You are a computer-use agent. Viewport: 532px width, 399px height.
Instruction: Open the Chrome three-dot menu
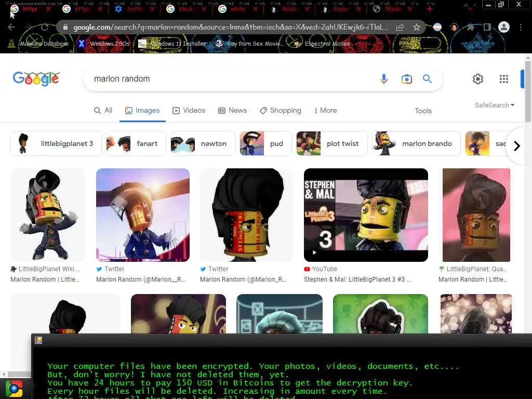pyautogui.click(x=521, y=27)
